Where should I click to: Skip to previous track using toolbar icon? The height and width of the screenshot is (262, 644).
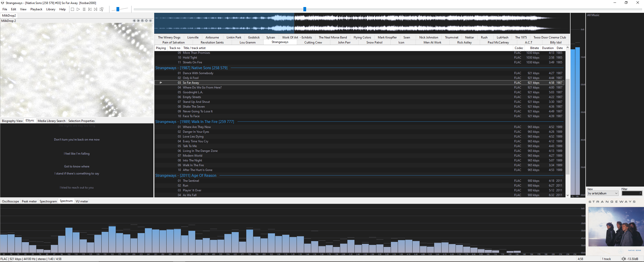90,9
